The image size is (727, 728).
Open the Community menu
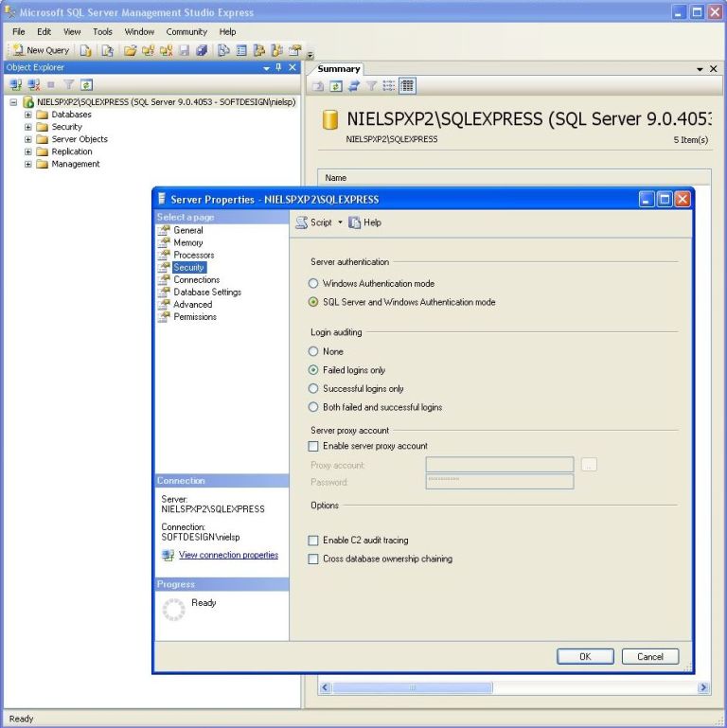click(186, 31)
